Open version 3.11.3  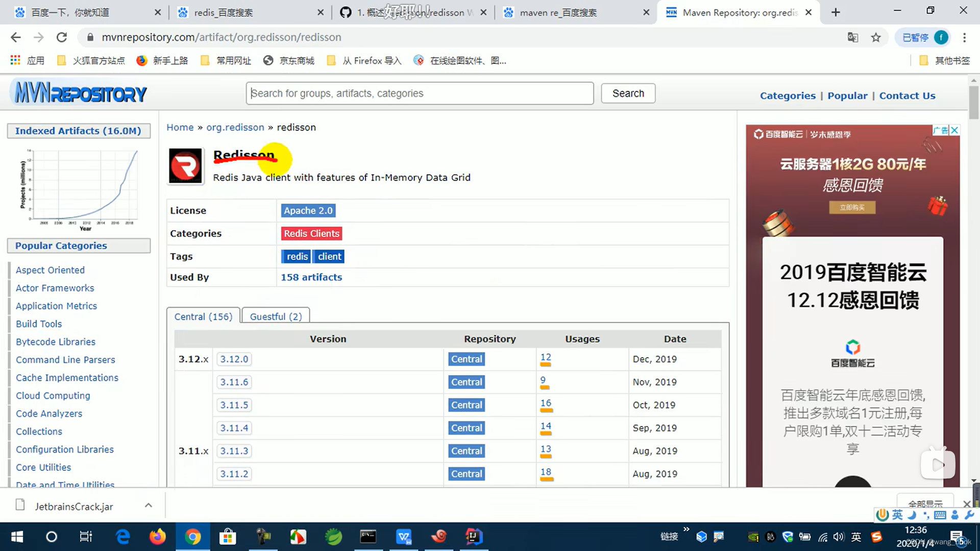point(234,451)
